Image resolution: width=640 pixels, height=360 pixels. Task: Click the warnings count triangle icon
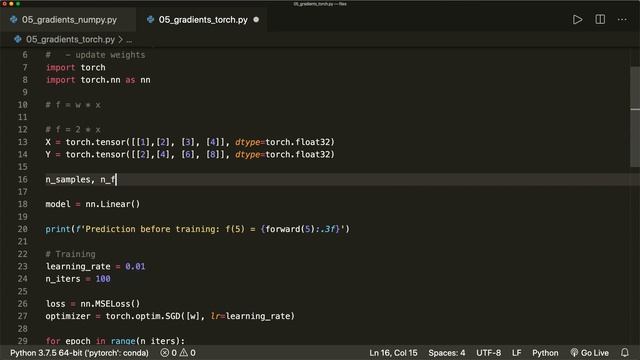pyautogui.click(x=188, y=353)
